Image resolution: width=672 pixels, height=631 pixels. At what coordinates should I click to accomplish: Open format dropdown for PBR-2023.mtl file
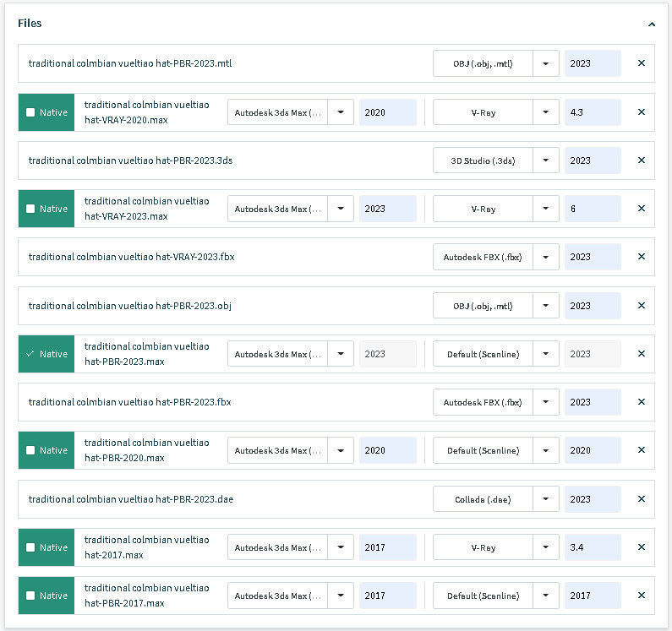pos(546,63)
